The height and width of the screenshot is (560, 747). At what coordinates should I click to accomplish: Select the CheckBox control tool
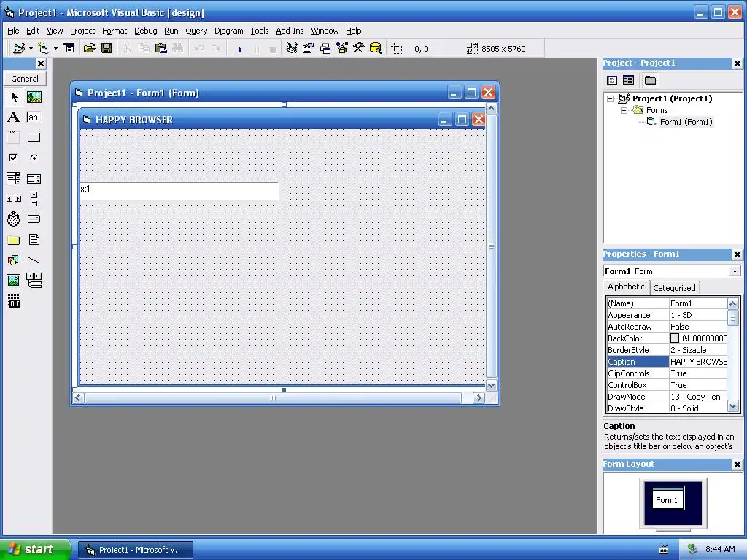coord(13,157)
